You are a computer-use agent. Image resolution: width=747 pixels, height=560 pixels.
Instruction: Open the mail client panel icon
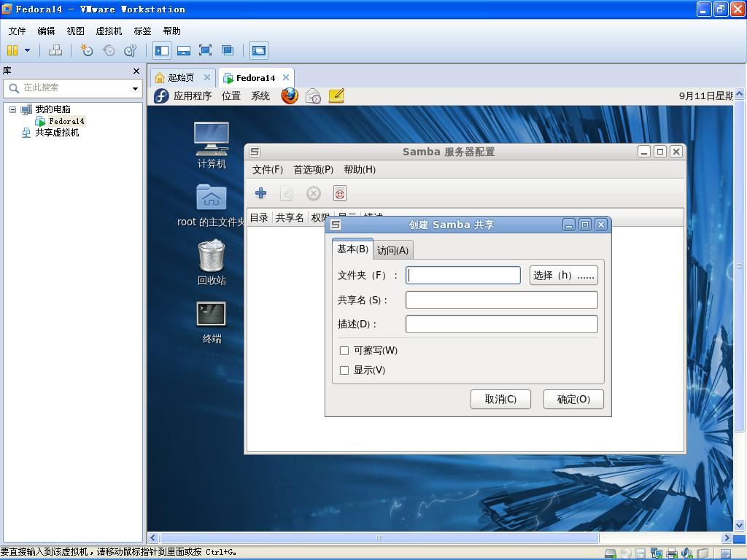click(x=313, y=96)
